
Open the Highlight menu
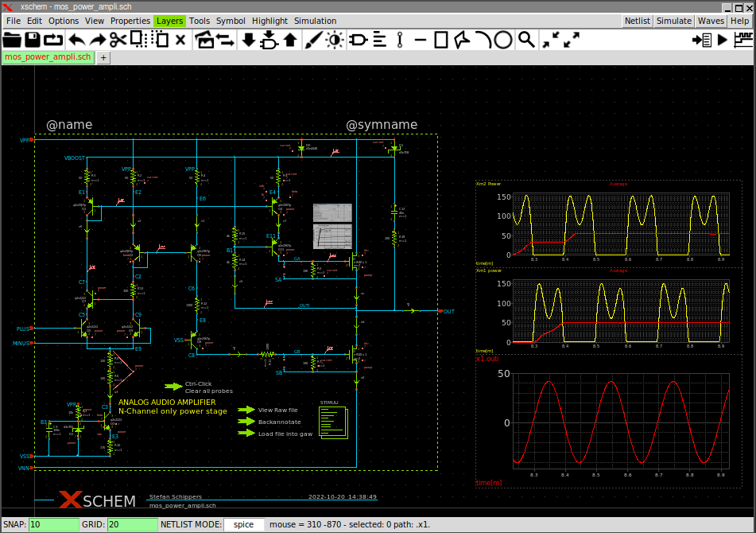[x=269, y=21]
